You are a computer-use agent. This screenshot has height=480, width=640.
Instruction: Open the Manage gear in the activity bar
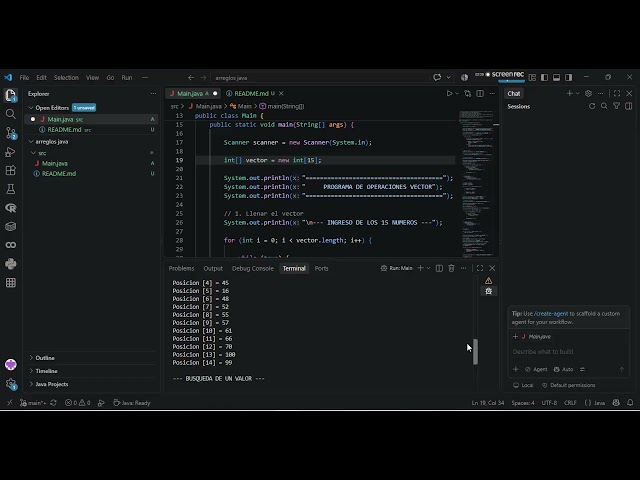[x=11, y=383]
